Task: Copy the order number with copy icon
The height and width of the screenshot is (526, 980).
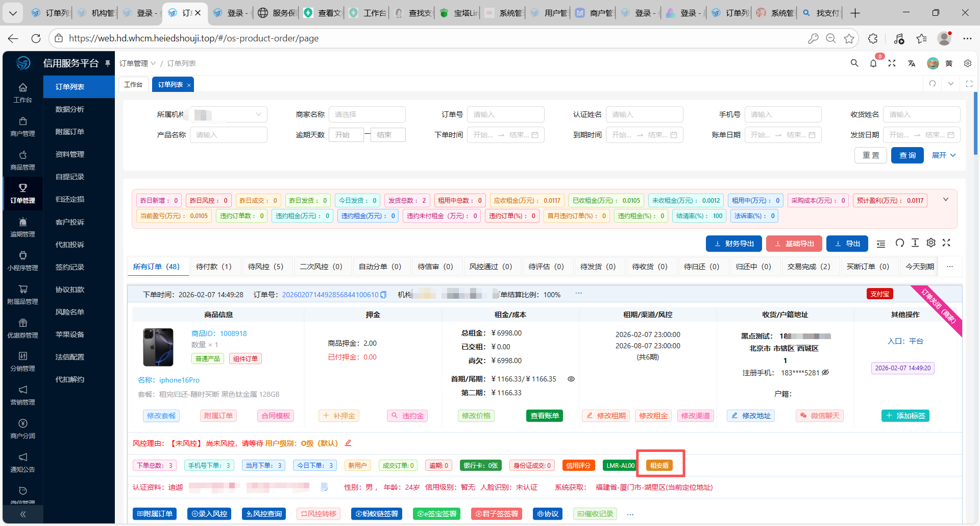Action: point(383,295)
